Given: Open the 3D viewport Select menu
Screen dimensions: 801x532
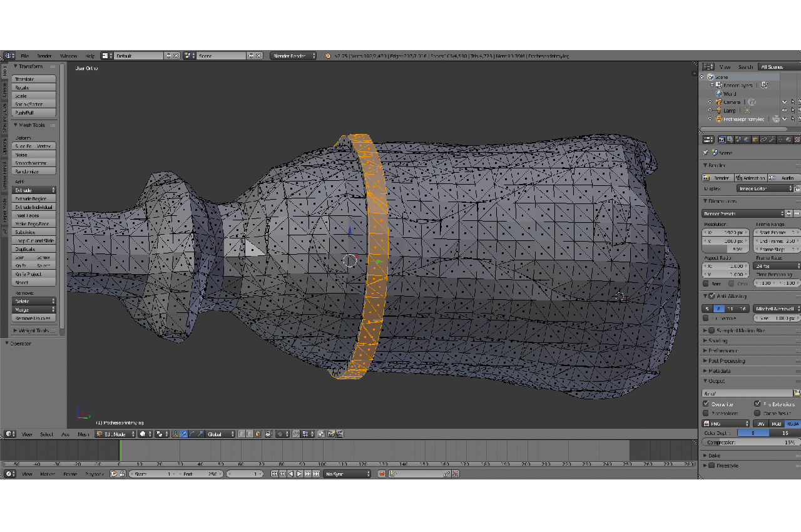Looking at the screenshot, I should click(46, 434).
